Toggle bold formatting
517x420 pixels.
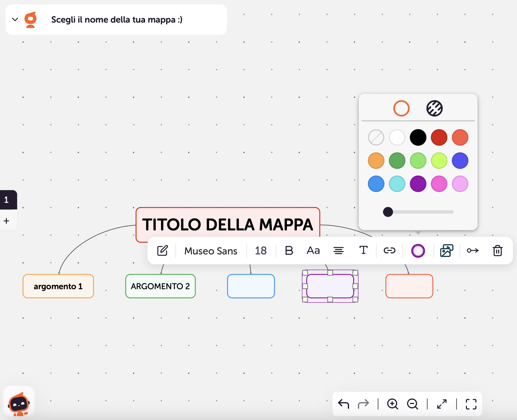pyautogui.click(x=288, y=251)
